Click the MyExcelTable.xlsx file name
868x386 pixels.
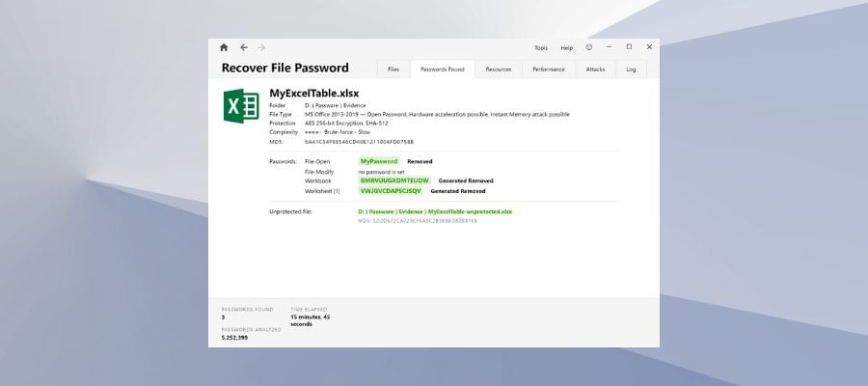click(313, 93)
